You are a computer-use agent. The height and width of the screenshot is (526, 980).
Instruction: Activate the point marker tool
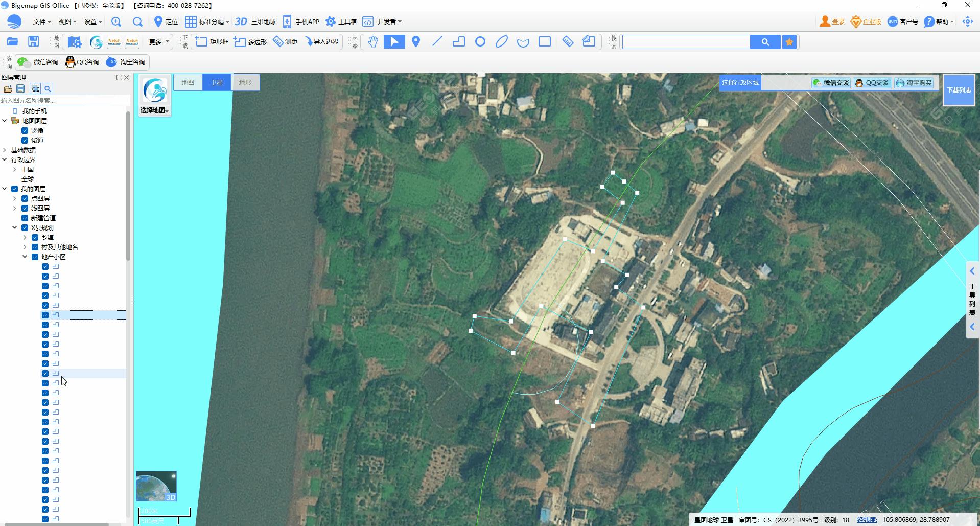click(415, 42)
